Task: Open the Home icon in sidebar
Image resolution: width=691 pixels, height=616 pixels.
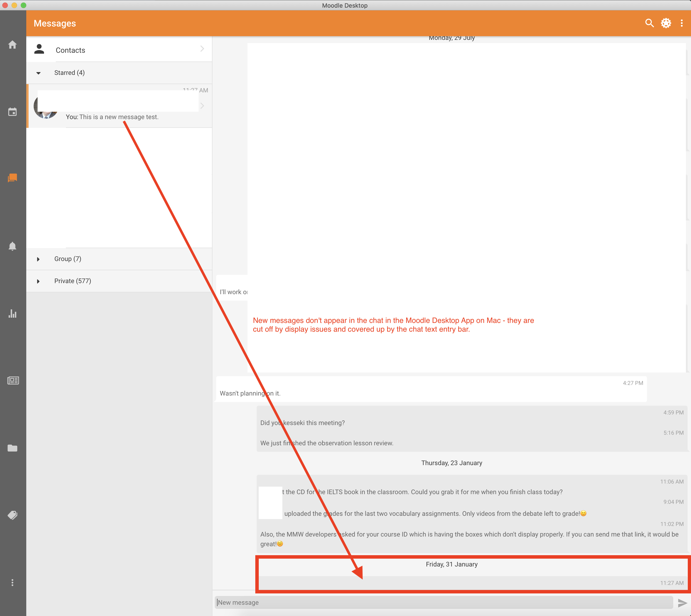Action: click(x=12, y=45)
